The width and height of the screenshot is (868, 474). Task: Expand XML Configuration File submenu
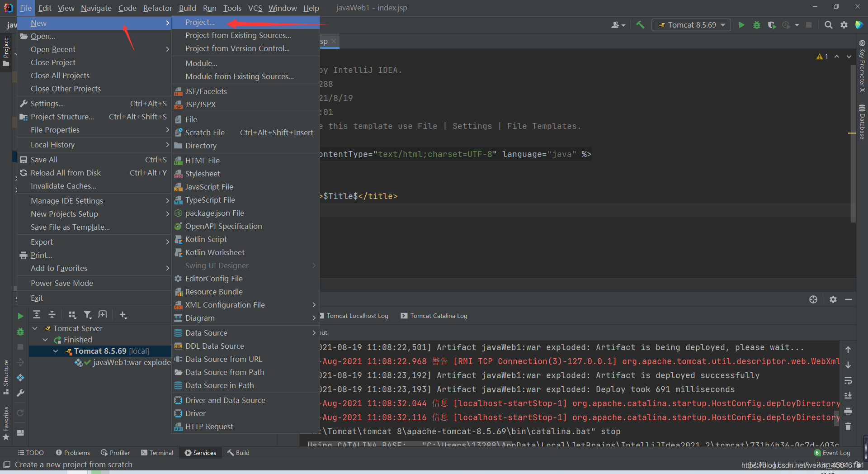click(245, 305)
